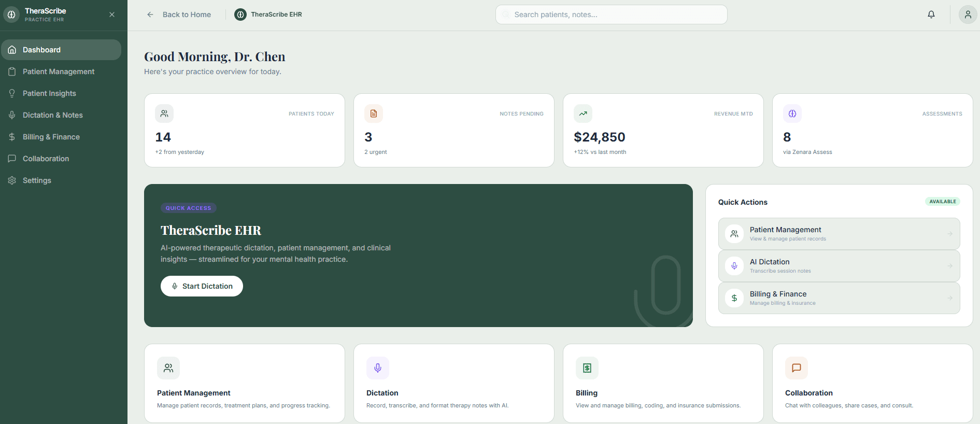Image resolution: width=980 pixels, height=424 pixels.
Task: Open notifications bell
Action: 931,15
